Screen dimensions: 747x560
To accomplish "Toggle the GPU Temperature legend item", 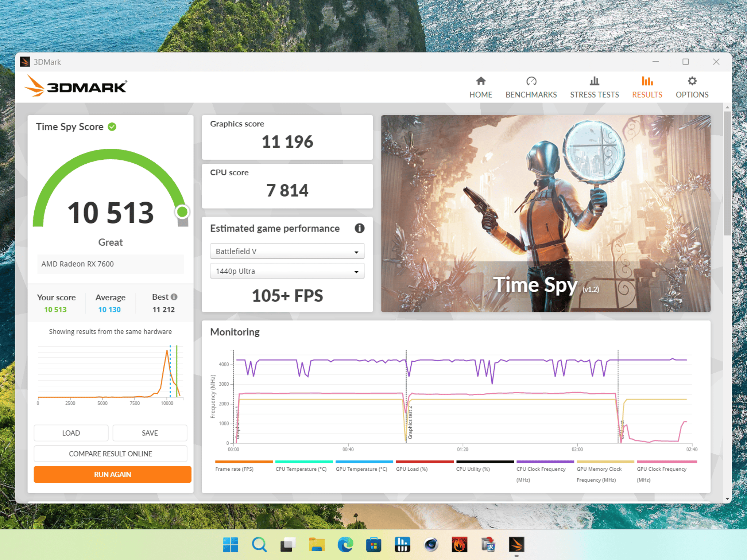I will (364, 466).
